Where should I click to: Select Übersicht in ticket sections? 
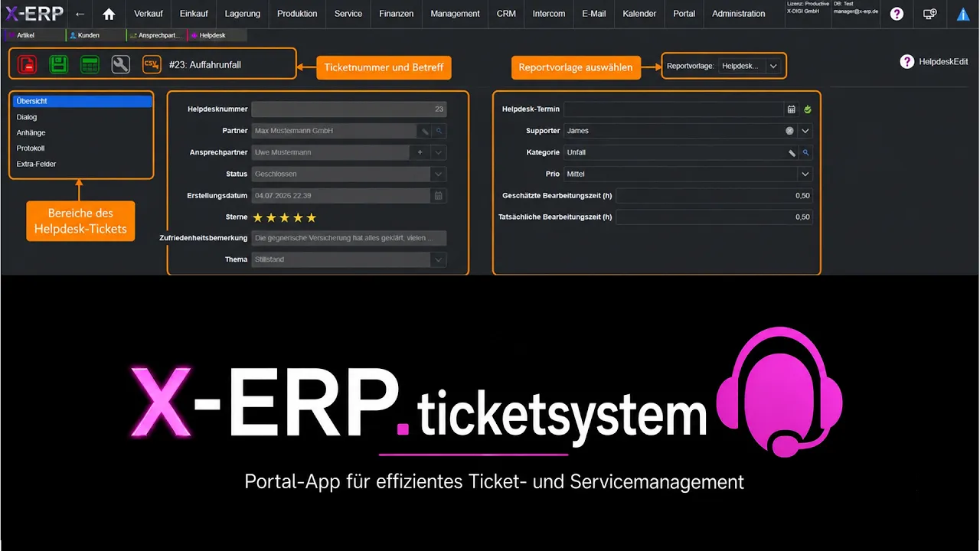(82, 101)
